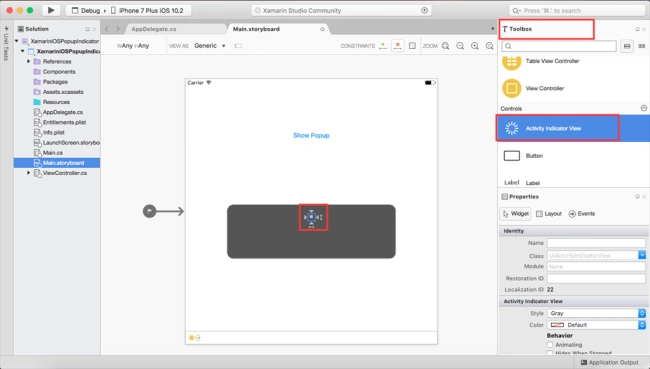Expand the References folder
650x369 pixels.
29,61
